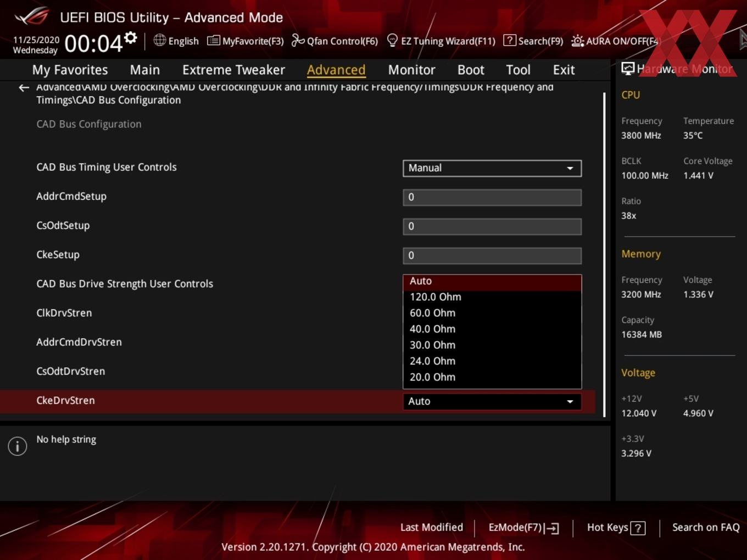Open the Extreme Tweaker tab
The width and height of the screenshot is (747, 560).
coord(233,70)
